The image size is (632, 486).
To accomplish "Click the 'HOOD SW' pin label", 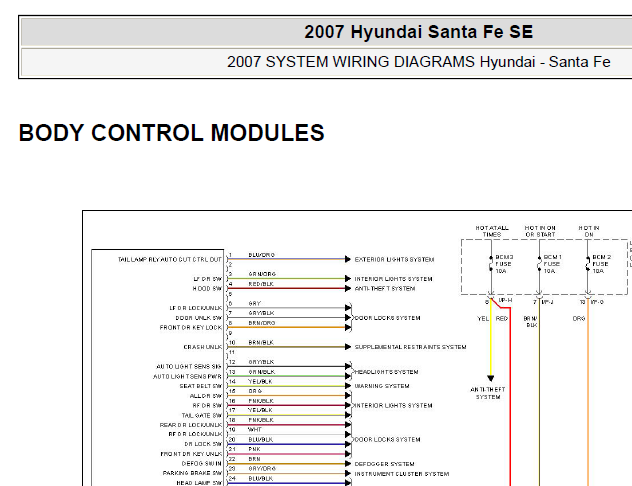I will pyautogui.click(x=207, y=289).
